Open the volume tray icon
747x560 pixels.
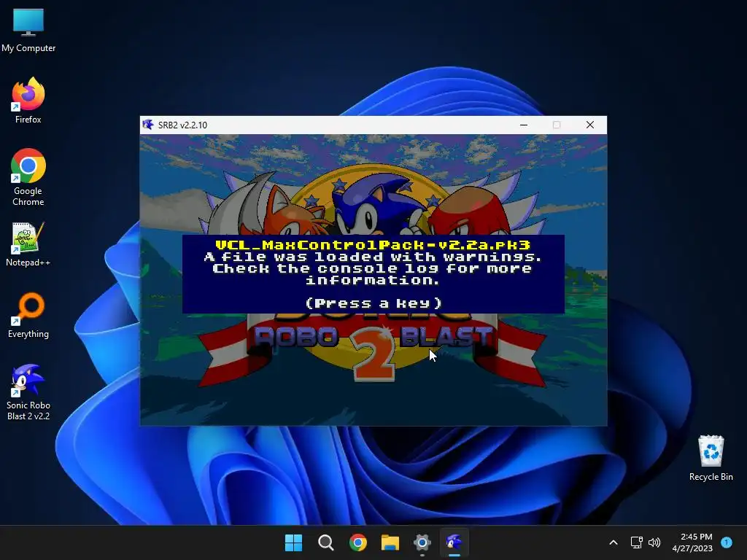tap(654, 542)
